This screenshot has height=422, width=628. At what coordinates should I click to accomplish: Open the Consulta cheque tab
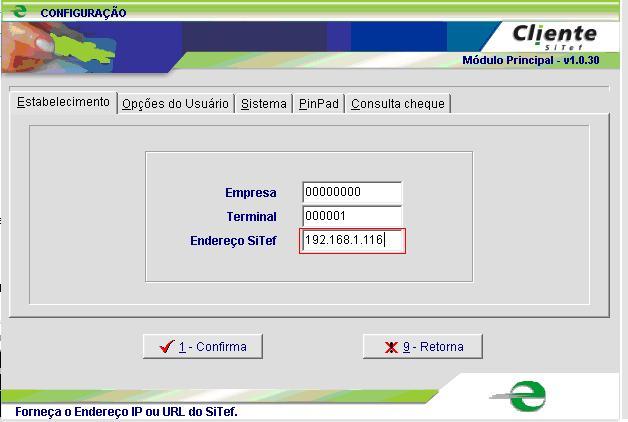point(397,104)
